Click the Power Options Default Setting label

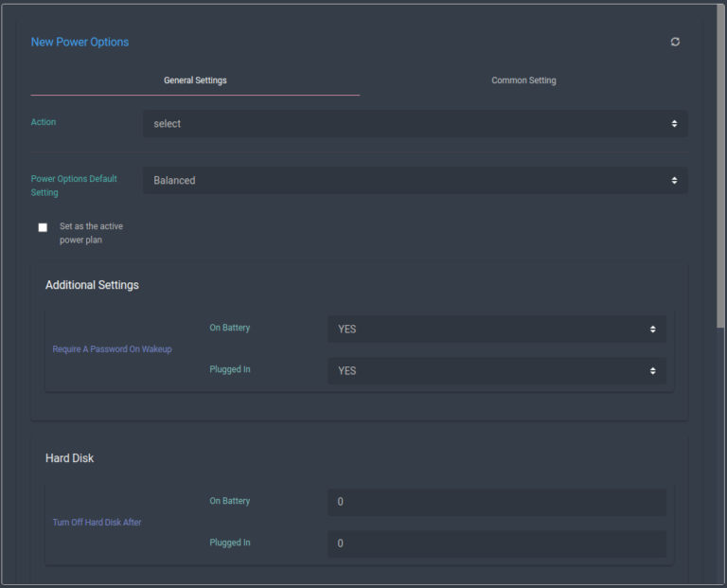click(x=74, y=186)
